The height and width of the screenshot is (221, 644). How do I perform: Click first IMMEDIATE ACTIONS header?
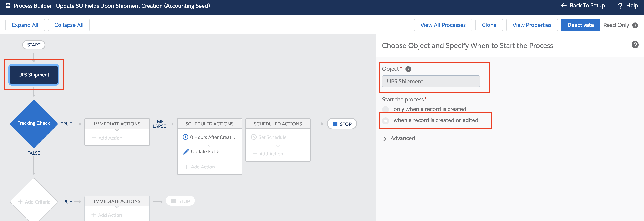click(117, 124)
